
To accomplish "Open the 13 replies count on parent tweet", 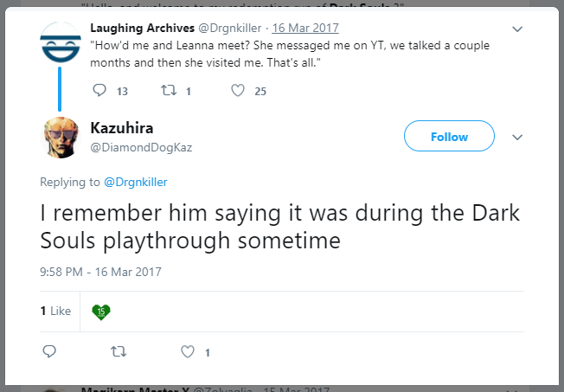I will pos(122,92).
